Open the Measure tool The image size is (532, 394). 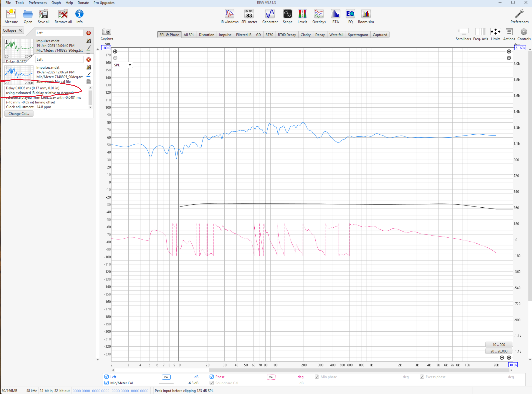tap(11, 16)
